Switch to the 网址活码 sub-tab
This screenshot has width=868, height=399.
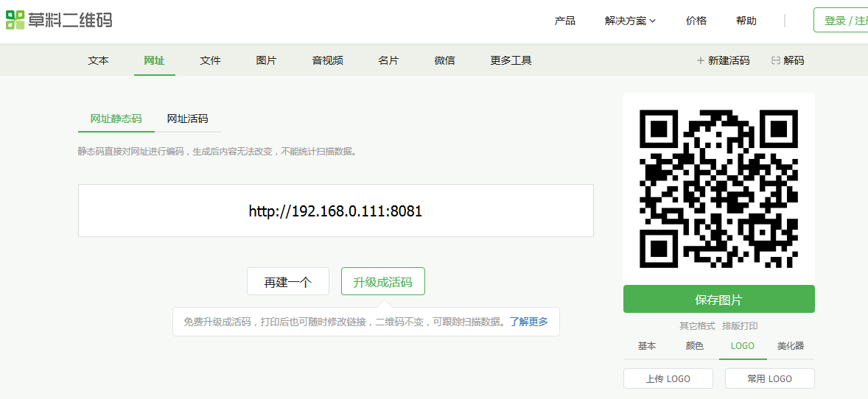188,119
